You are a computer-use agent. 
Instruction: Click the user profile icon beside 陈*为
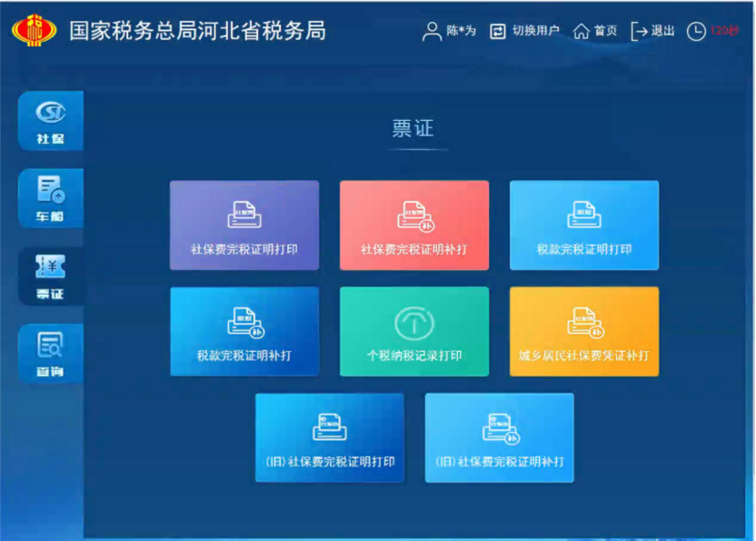coord(432,31)
